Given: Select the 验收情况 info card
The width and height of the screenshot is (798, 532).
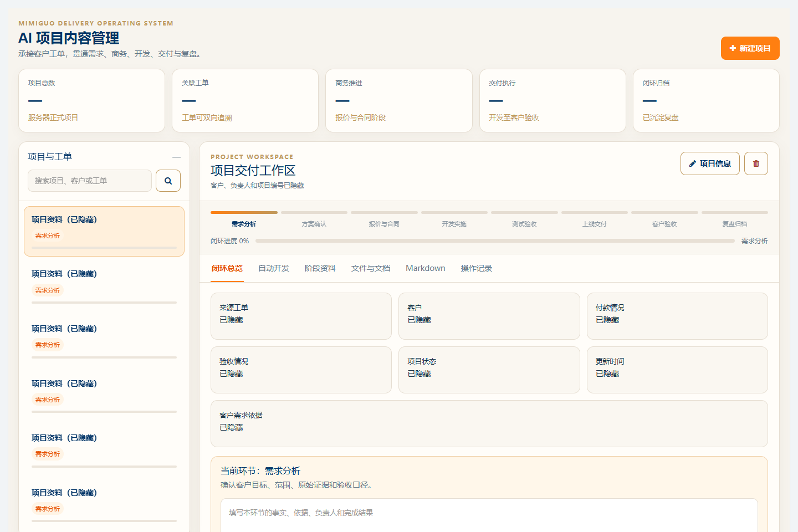Looking at the screenshot, I should coord(301,370).
